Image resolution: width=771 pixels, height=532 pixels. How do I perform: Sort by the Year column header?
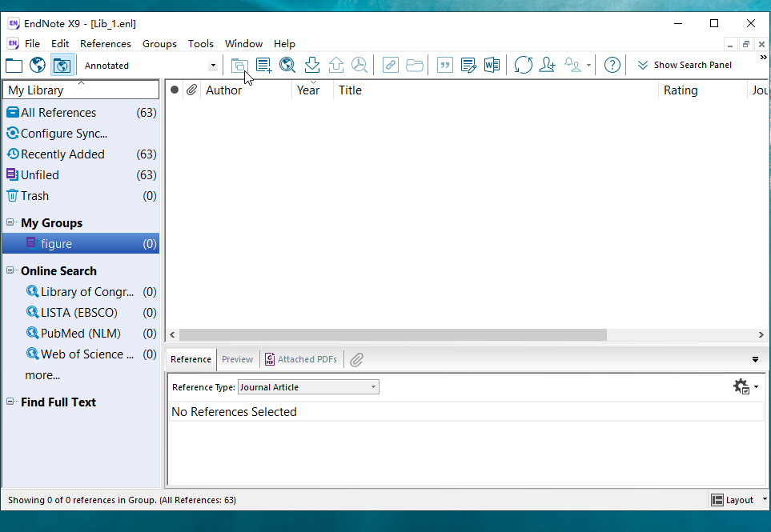pyautogui.click(x=312, y=90)
